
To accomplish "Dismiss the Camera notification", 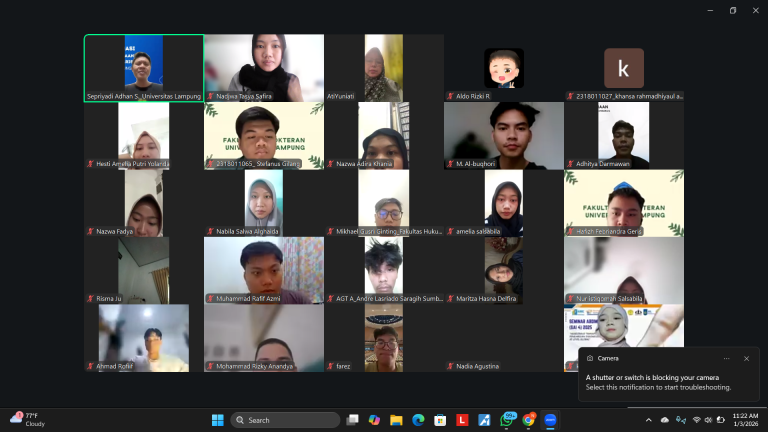I will tap(746, 359).
